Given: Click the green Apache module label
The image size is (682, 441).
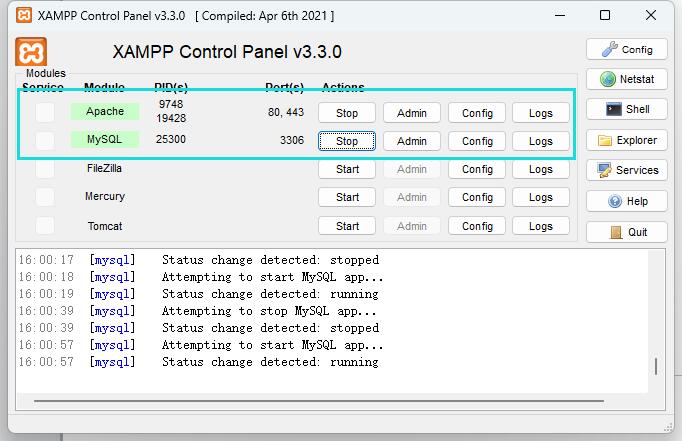Looking at the screenshot, I should tap(105, 111).
